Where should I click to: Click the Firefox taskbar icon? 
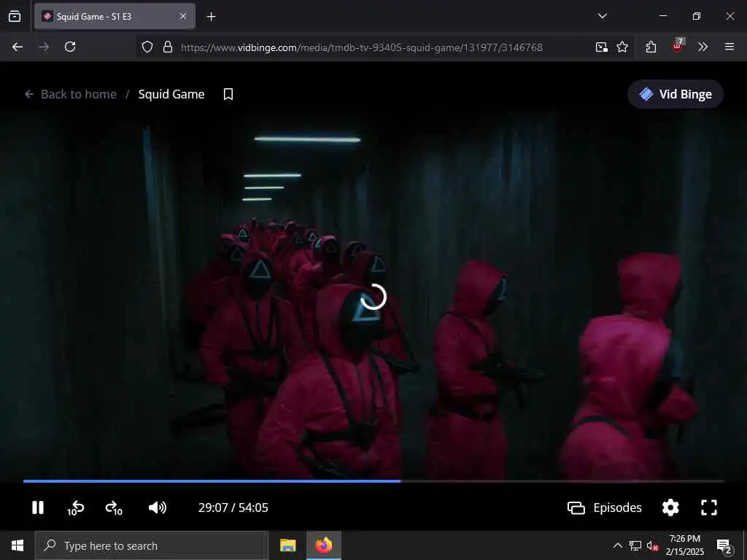click(323, 545)
